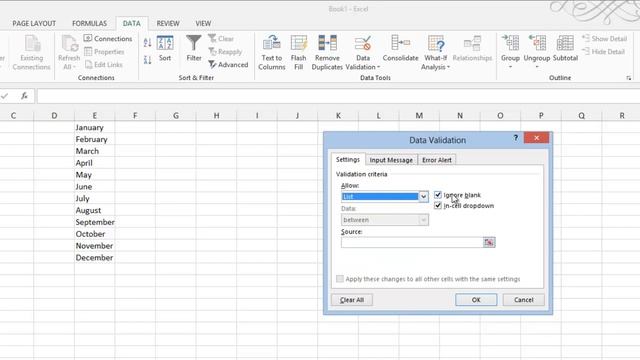This screenshot has height=360, width=640.
Task: Click the Refresh All icon
Action: tap(69, 44)
